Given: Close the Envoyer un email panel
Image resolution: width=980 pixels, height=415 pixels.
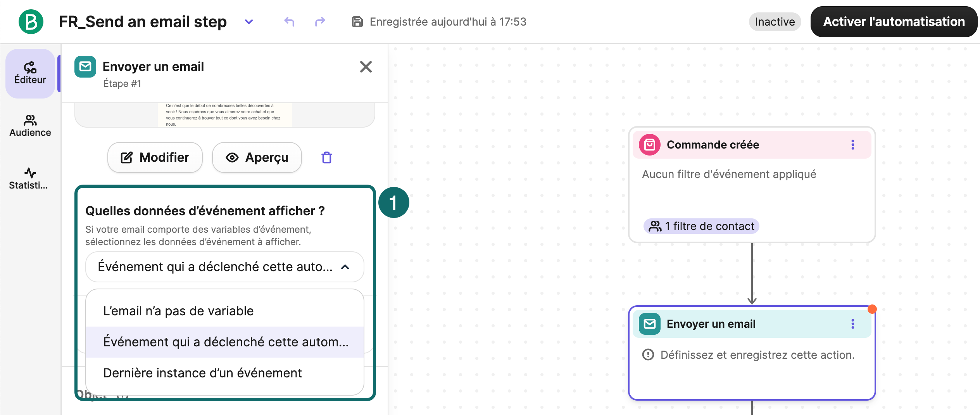Looking at the screenshot, I should (366, 67).
